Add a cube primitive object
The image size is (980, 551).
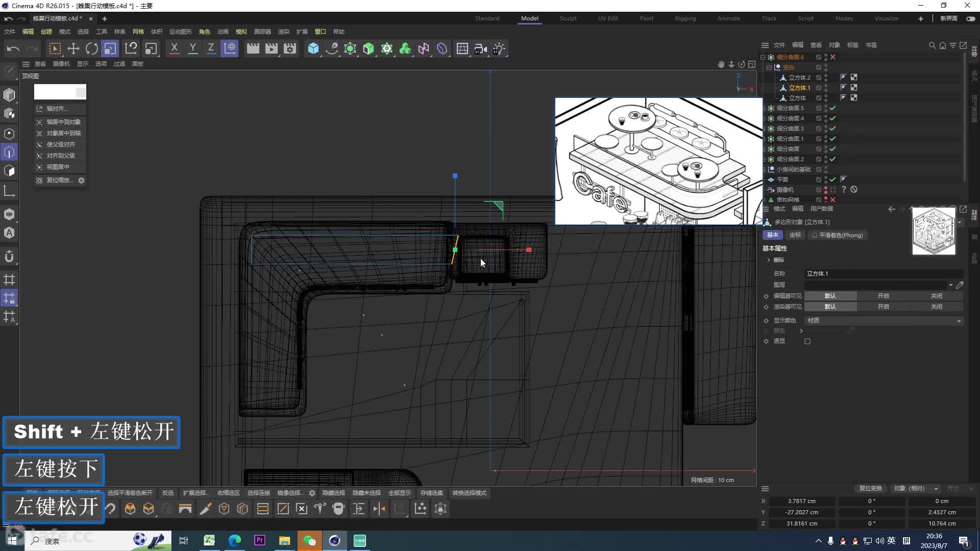(313, 48)
